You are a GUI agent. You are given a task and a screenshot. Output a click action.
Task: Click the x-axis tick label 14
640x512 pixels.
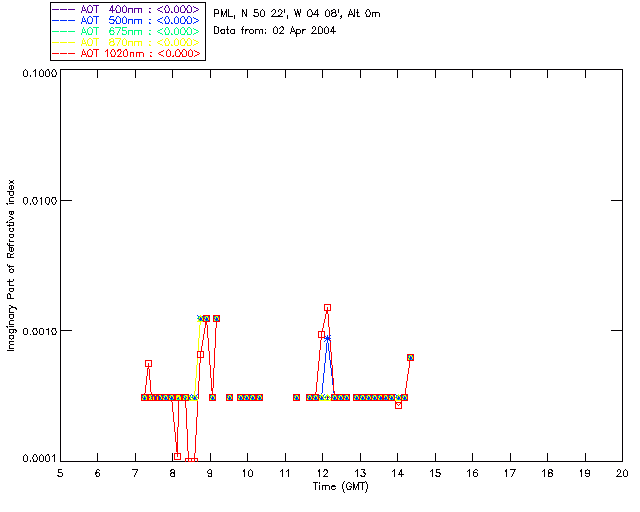click(x=398, y=473)
